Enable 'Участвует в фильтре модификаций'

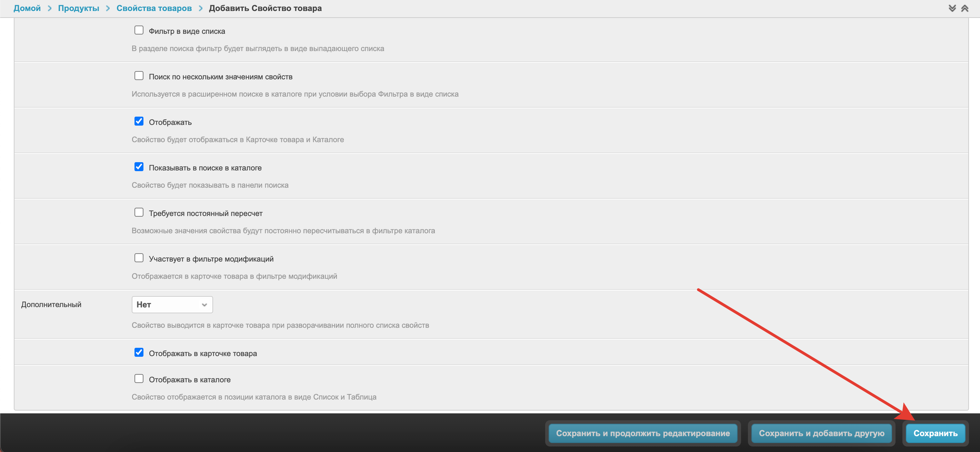click(139, 258)
